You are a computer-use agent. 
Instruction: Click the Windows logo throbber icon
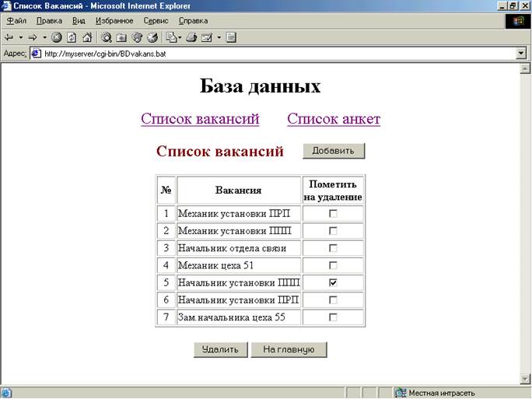click(x=518, y=21)
